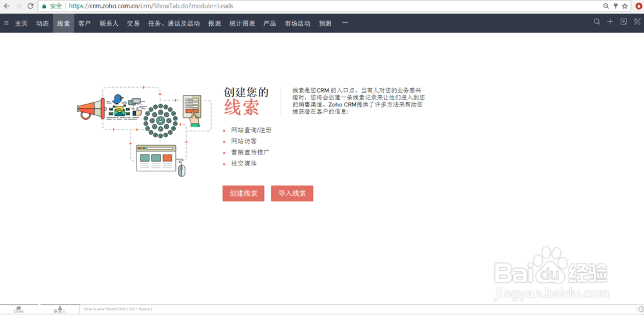The image size is (644, 315).
Task: Bookmark page with star icon
Action: pos(625,6)
